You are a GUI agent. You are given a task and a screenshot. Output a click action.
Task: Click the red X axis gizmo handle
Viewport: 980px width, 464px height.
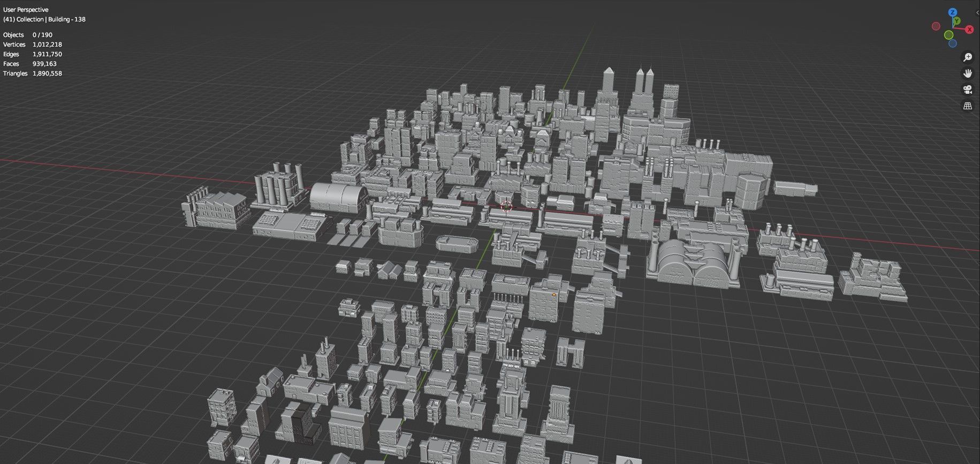click(x=969, y=29)
